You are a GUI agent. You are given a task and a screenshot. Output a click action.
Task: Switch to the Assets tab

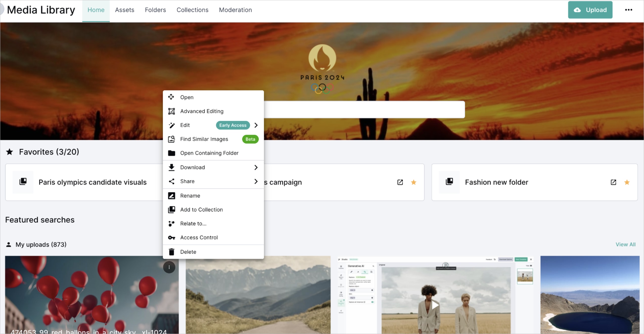(125, 10)
